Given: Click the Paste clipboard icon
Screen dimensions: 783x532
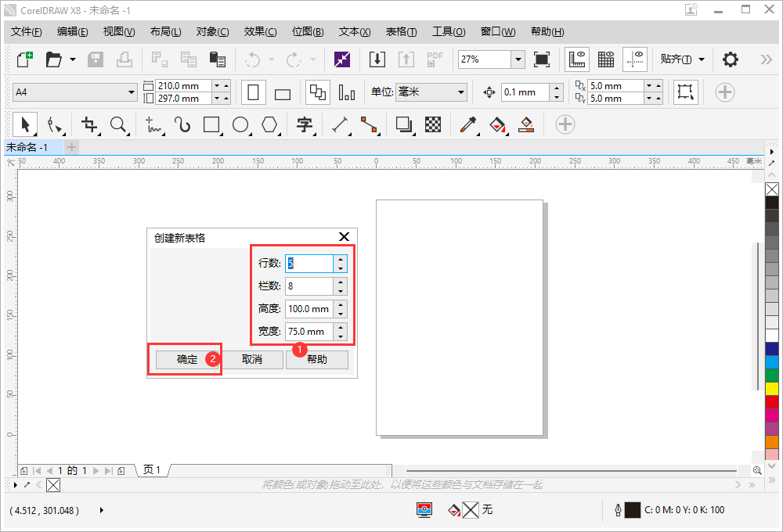Looking at the screenshot, I should (218, 59).
